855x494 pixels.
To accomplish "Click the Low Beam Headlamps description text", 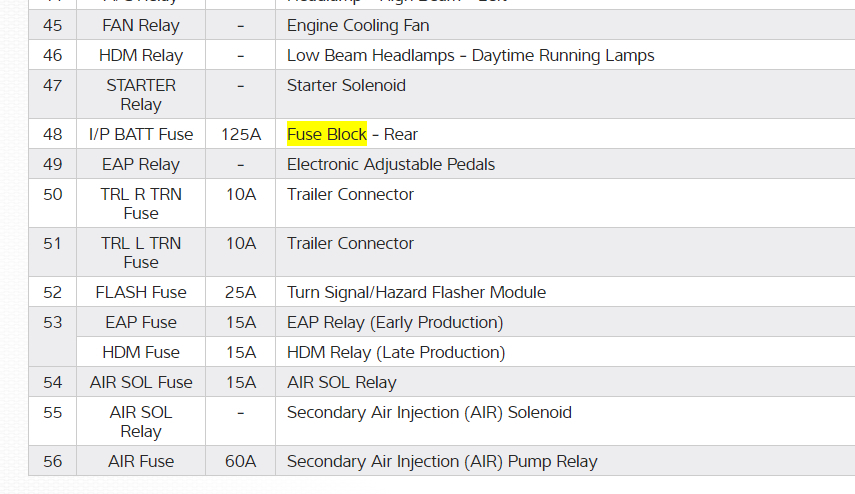I will 470,55.
